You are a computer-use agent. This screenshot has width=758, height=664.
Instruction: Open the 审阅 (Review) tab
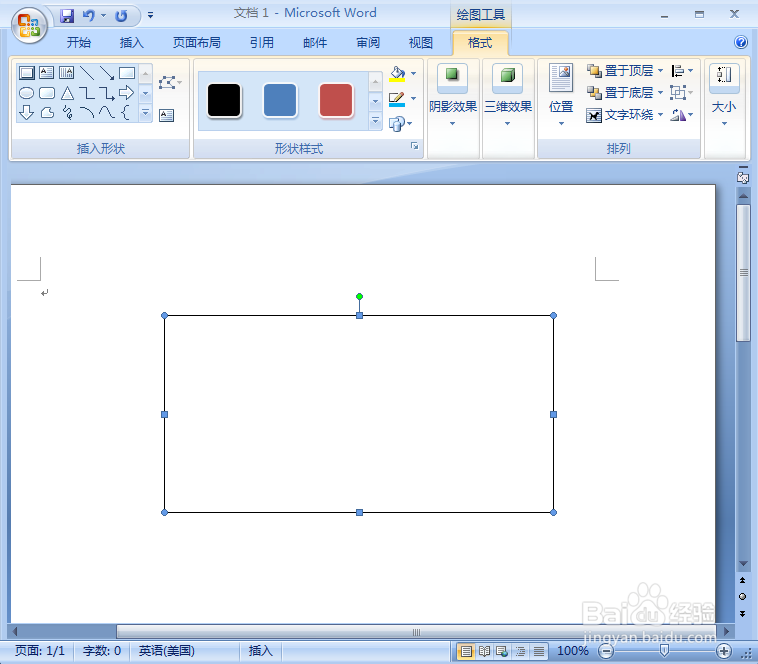pyautogui.click(x=368, y=43)
